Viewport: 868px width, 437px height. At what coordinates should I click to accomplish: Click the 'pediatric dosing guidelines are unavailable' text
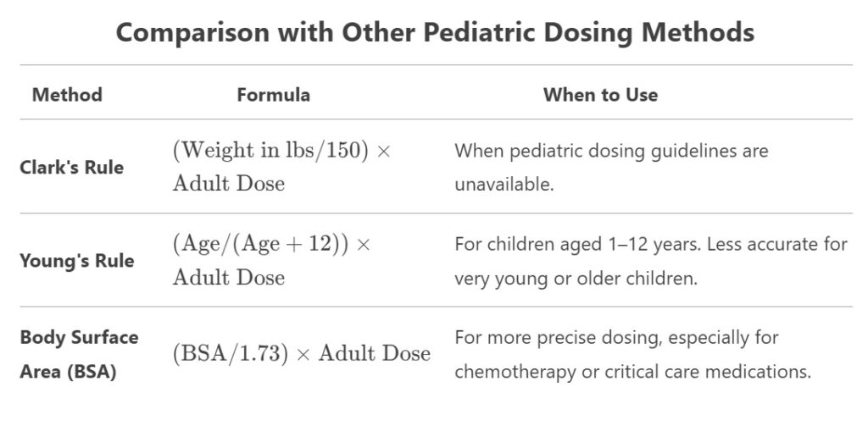coord(611,167)
